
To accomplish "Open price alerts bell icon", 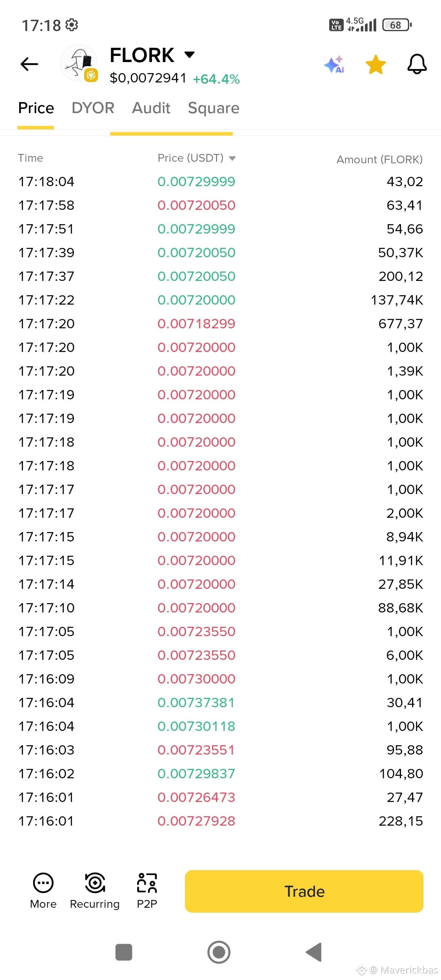I will pos(417,64).
